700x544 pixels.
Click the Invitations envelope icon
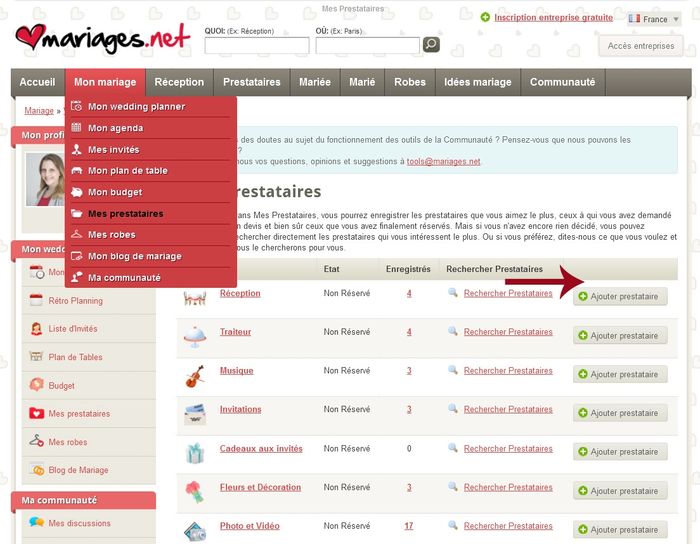tap(195, 414)
